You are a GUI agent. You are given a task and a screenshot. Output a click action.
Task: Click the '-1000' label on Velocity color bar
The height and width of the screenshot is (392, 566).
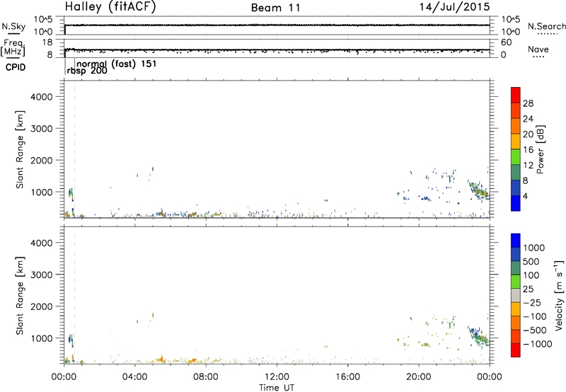click(538, 344)
